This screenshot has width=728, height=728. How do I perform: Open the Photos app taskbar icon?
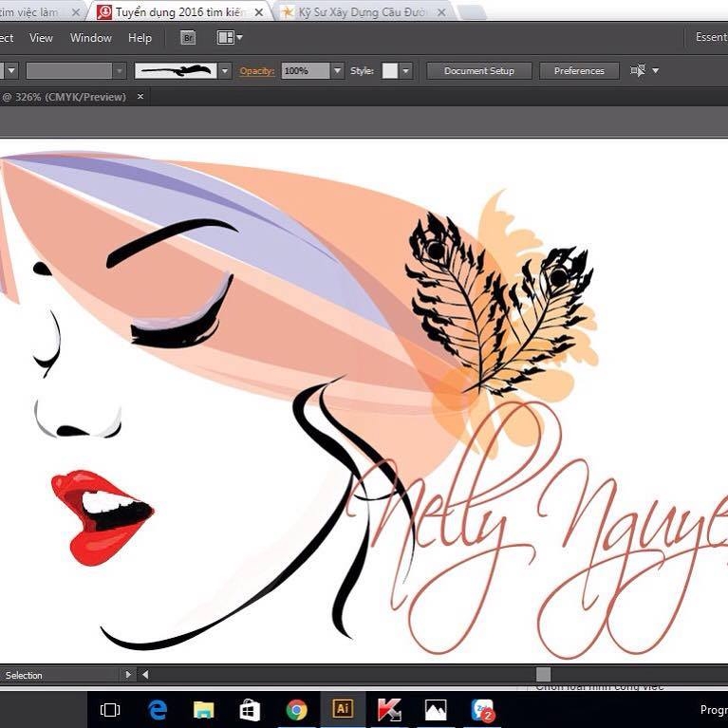pos(436,710)
